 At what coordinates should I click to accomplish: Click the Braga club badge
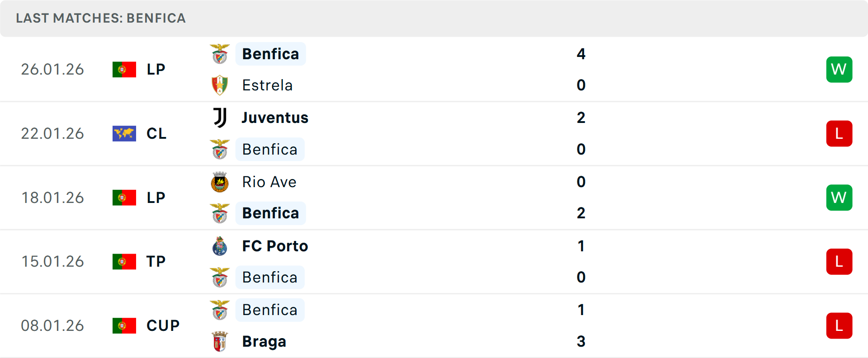pyautogui.click(x=220, y=342)
